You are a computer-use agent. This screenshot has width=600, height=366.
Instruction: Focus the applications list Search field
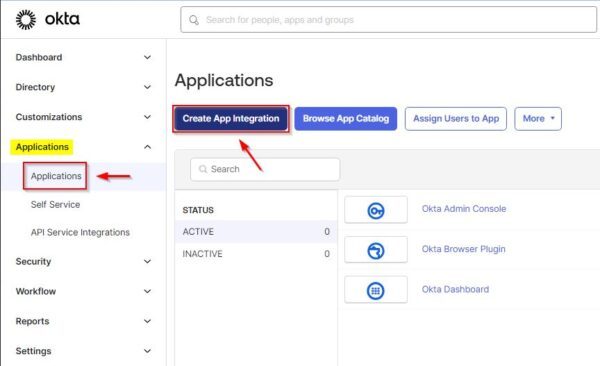pyautogui.click(x=265, y=169)
